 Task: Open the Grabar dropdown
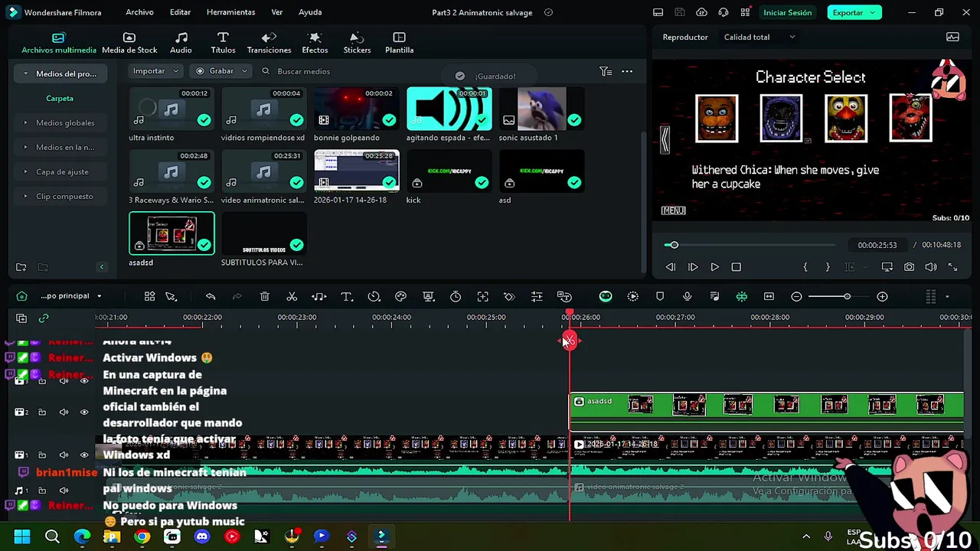pyautogui.click(x=221, y=71)
